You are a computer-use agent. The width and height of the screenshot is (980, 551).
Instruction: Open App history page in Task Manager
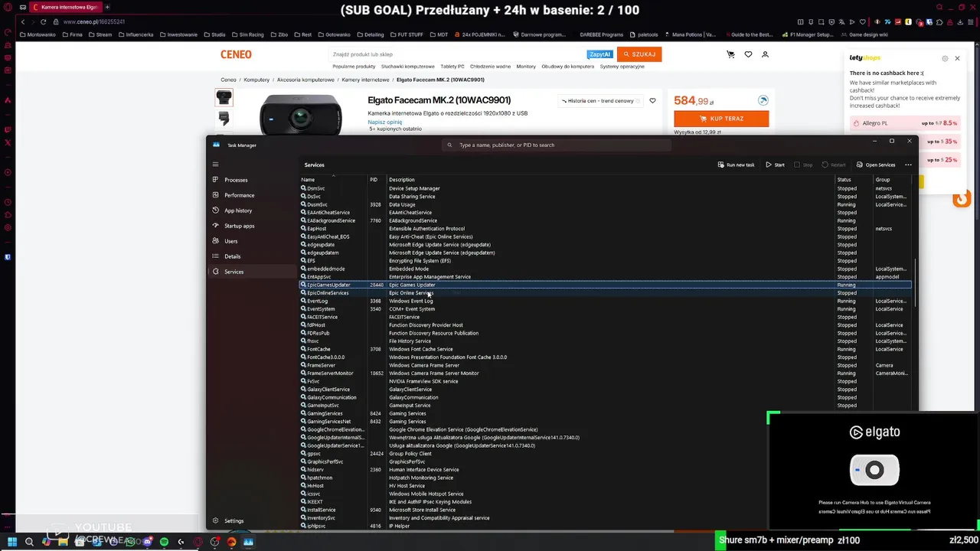[253, 210]
